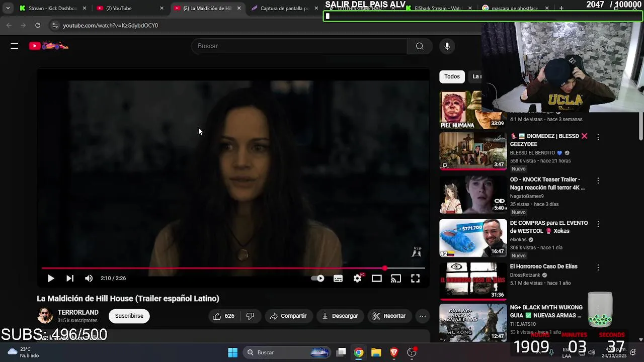Open options for DE COMPRAS video
Screen dimensions: 644x362
pyautogui.click(x=598, y=224)
